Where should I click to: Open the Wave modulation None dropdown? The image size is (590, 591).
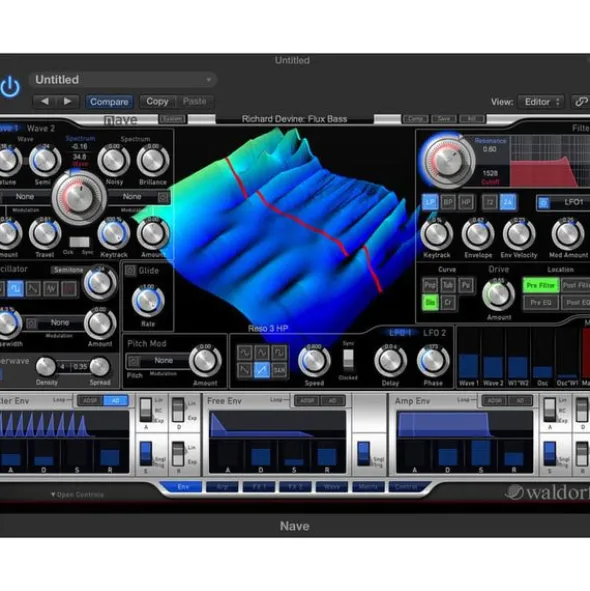click(x=25, y=196)
